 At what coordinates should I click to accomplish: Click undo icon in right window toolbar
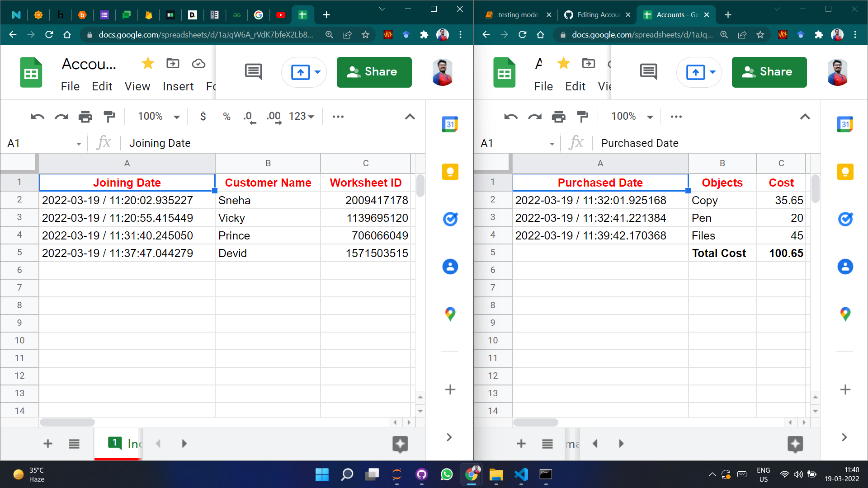pyautogui.click(x=510, y=117)
